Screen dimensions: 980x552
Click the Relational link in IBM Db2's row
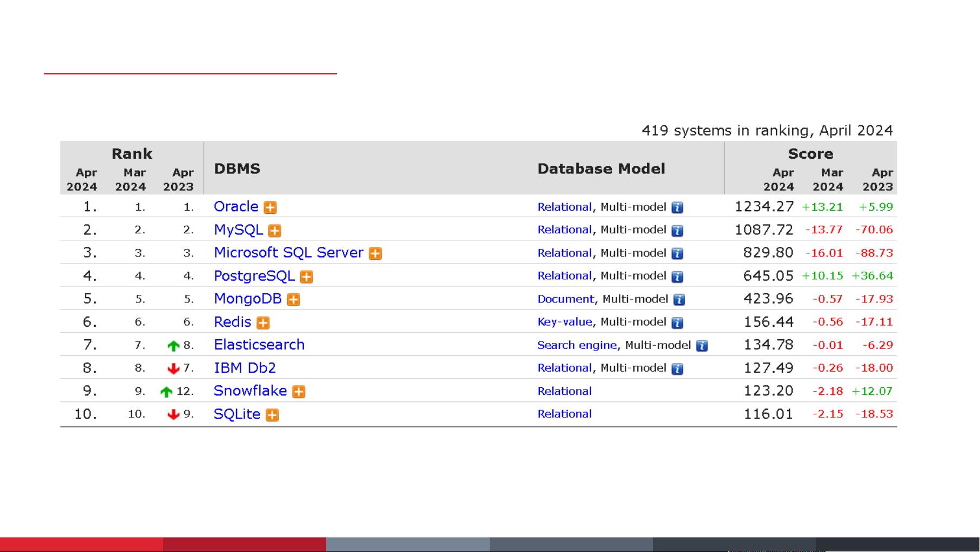564,368
